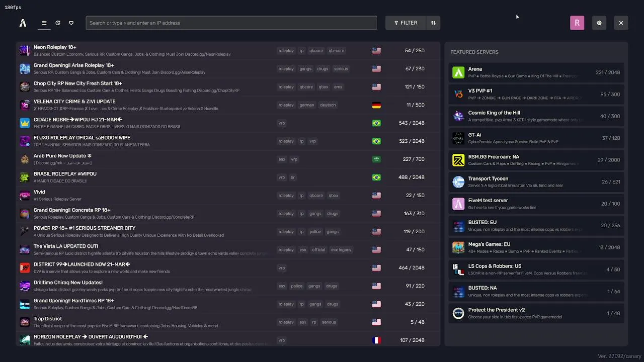Click the Cosmic King of the Hill icon

pyautogui.click(x=458, y=116)
